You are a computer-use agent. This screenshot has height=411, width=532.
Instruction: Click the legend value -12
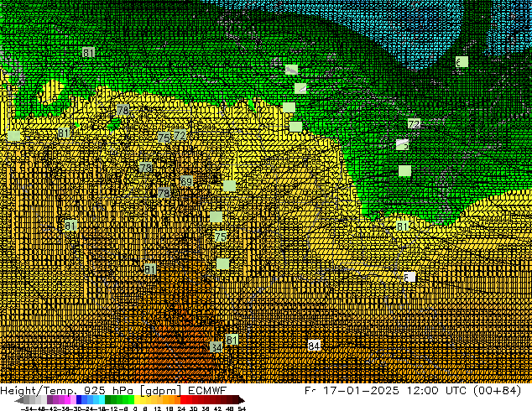click(x=112, y=408)
